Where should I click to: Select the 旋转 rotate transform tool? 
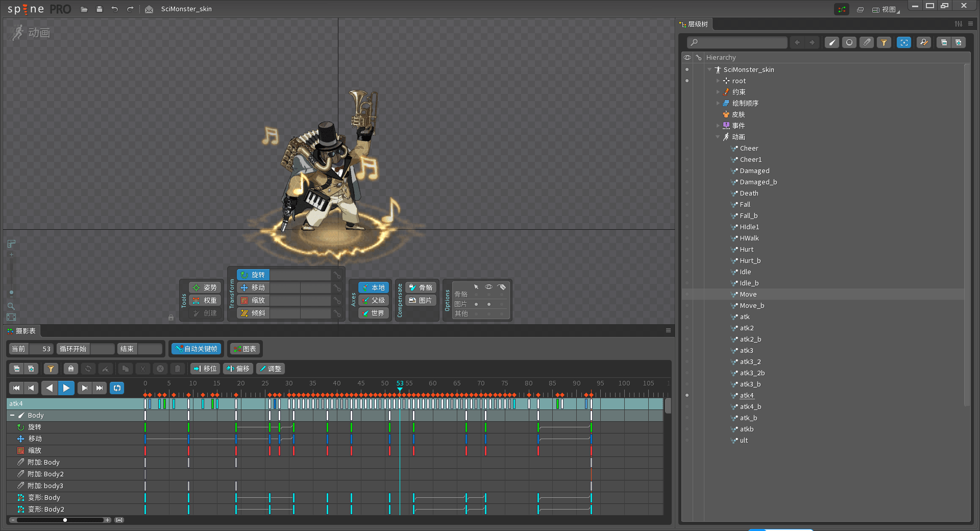(x=253, y=275)
